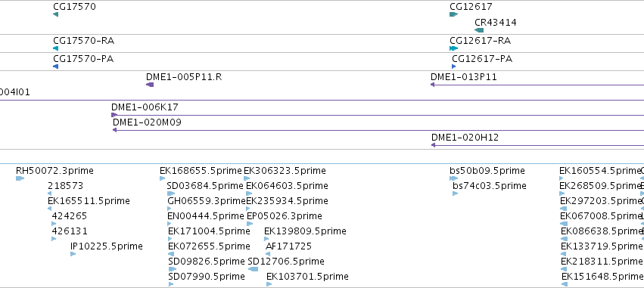This screenshot has width=644, height=288.
Task: Click the EK168655.5prime label
Action: (201, 171)
